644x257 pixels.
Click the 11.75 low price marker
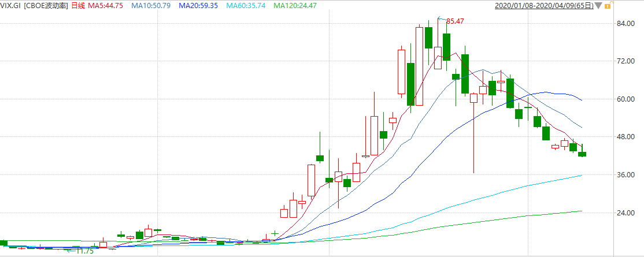click(x=85, y=251)
